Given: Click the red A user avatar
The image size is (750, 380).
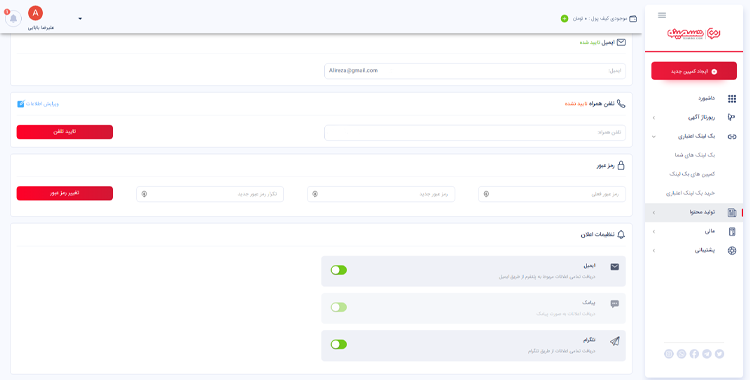Looking at the screenshot, I should tap(35, 13).
